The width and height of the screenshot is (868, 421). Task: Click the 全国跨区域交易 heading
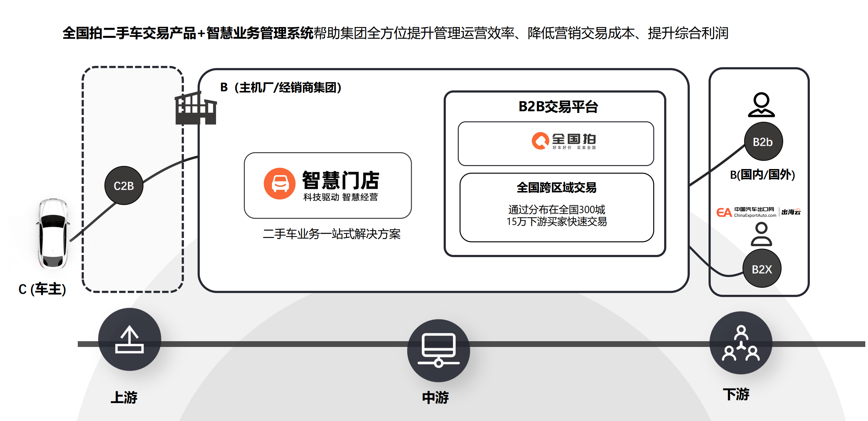(x=556, y=187)
